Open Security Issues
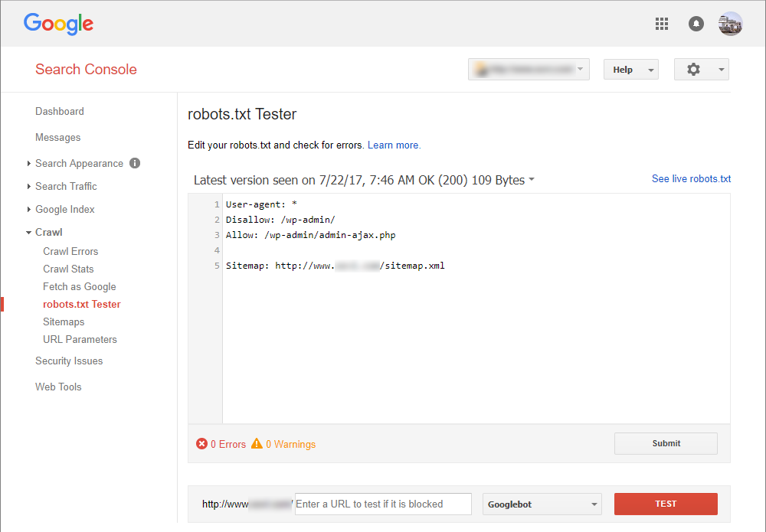766x532 pixels. click(x=69, y=361)
